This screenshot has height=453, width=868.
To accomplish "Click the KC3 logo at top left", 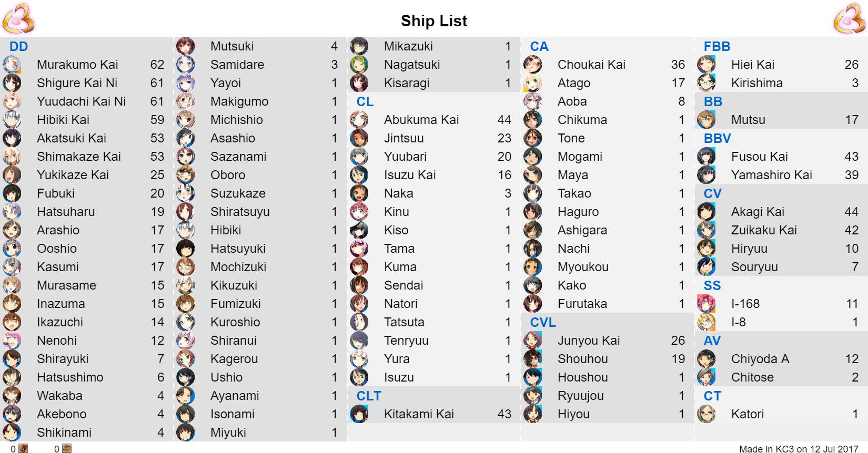I will click(x=18, y=18).
